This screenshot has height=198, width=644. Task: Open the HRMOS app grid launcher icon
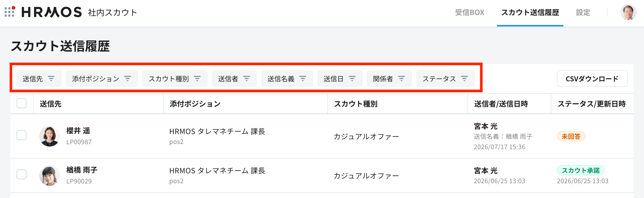pos(10,12)
